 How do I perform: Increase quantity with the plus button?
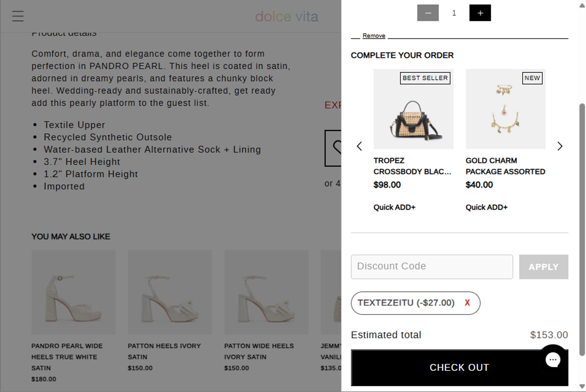(x=480, y=13)
